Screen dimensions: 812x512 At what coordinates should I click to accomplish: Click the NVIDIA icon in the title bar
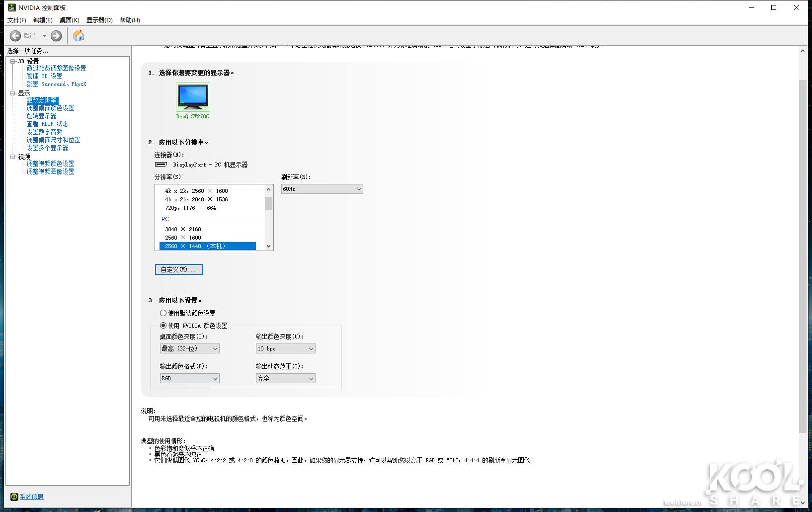[11, 7]
